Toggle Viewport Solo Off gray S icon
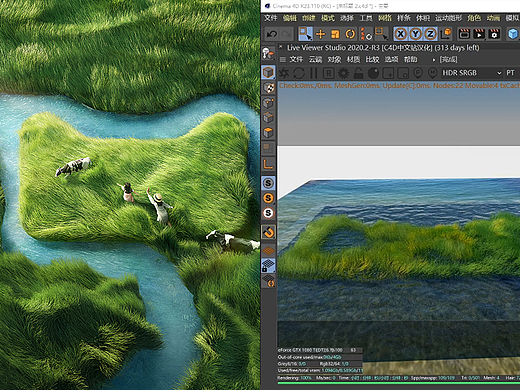The image size is (520, 390). (x=268, y=183)
